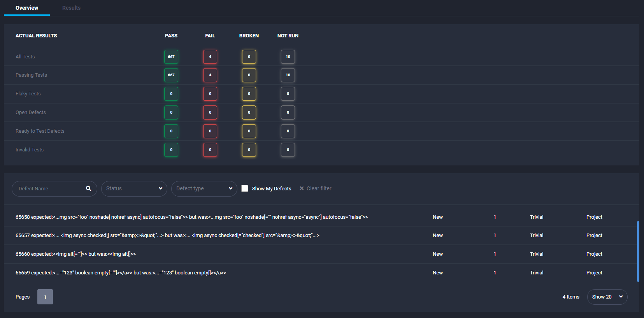
Task: Click the NOT RUN column header
Action: [288, 36]
